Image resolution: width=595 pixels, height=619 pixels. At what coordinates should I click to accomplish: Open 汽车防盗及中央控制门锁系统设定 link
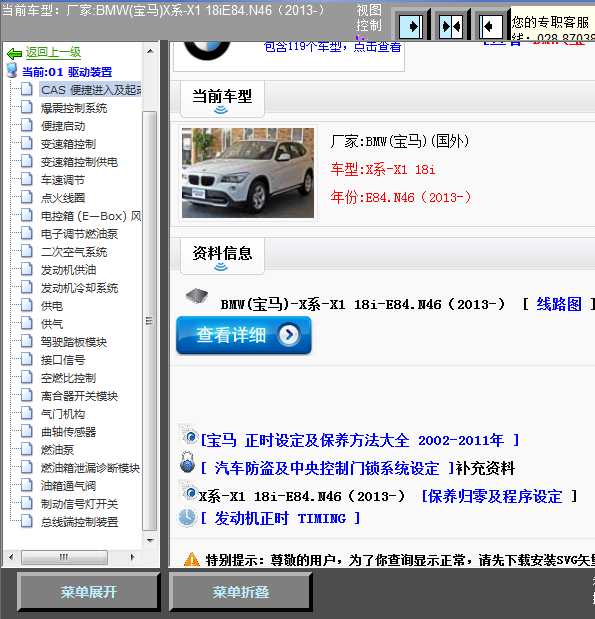point(328,468)
